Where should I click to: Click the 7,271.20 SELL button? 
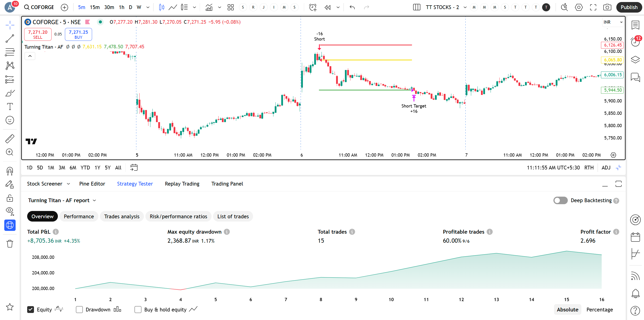38,34
